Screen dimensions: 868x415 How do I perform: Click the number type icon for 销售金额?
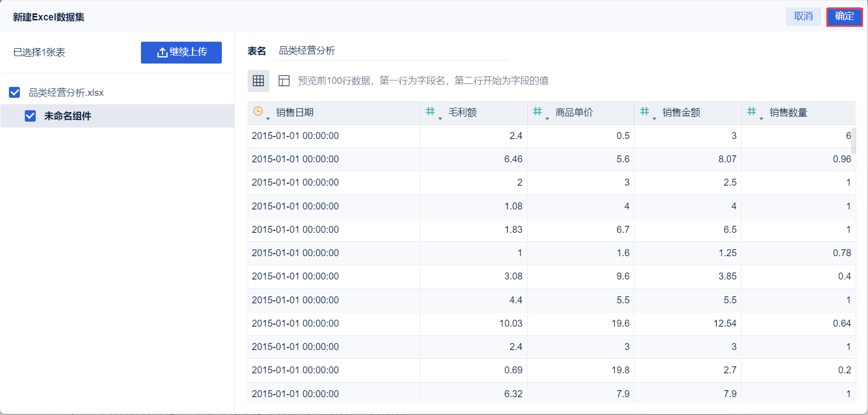click(x=644, y=112)
